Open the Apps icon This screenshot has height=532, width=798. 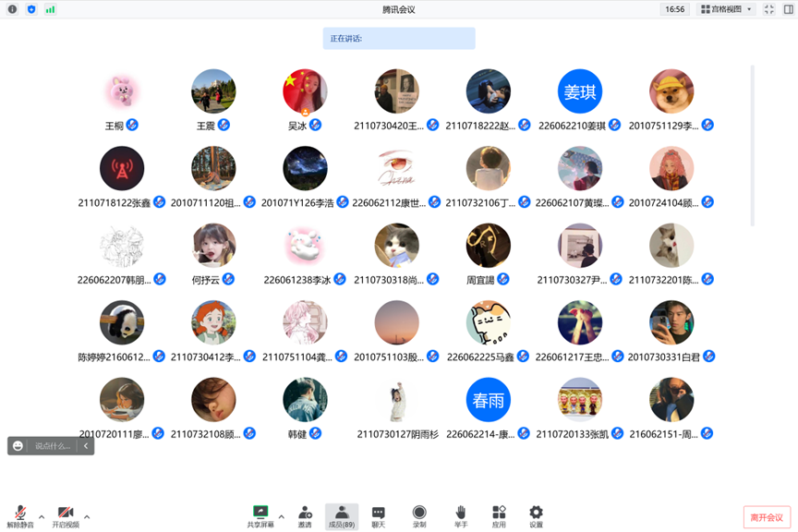coord(499,514)
